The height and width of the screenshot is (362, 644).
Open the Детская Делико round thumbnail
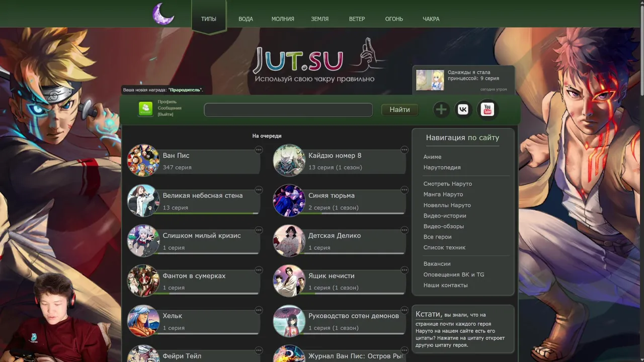tap(289, 241)
